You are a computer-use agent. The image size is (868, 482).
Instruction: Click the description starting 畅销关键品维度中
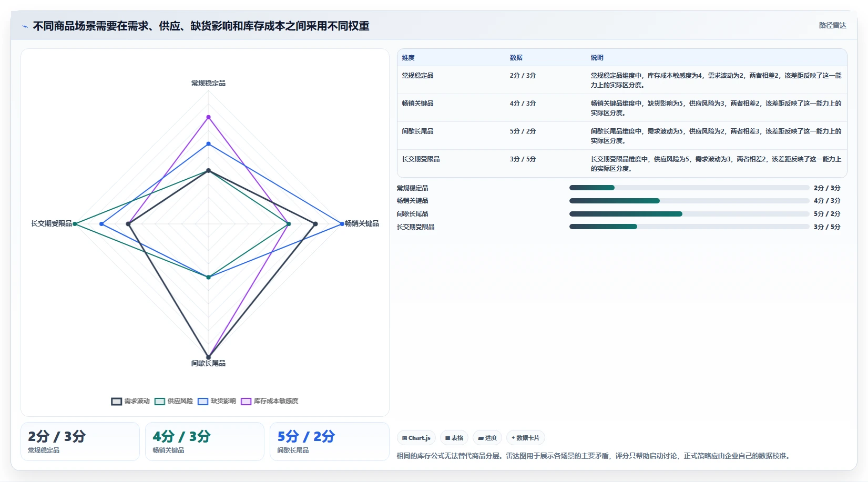coord(716,108)
